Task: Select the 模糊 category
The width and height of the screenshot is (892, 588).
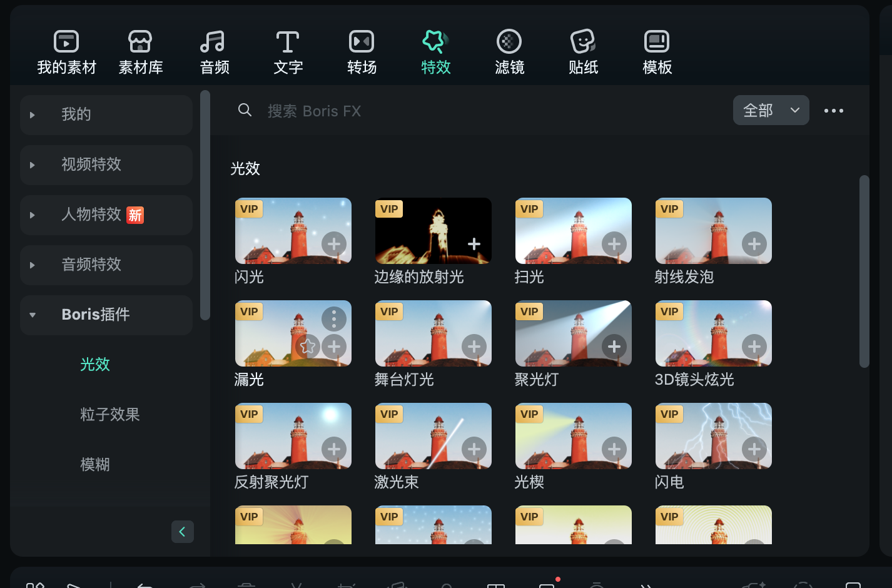Action: point(95,465)
